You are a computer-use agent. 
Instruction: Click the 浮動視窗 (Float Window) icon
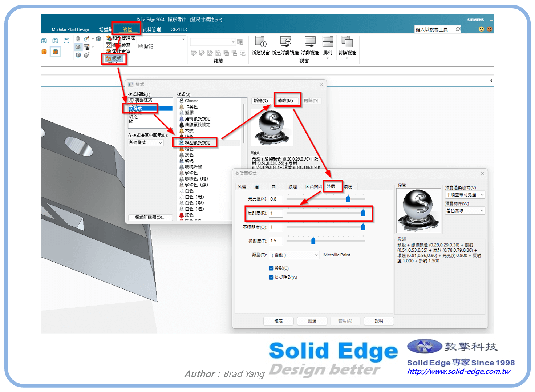310,43
